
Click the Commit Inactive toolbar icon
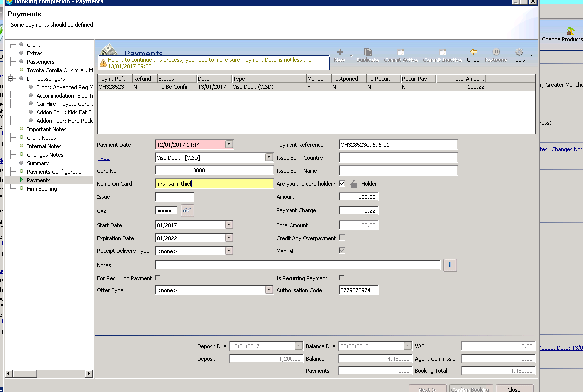tap(442, 52)
